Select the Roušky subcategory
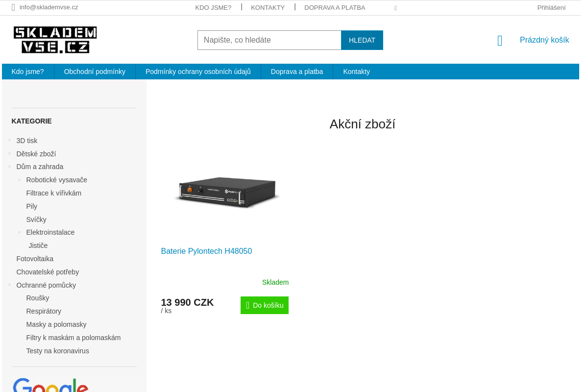Screen dimensions: 588x392 point(38,298)
